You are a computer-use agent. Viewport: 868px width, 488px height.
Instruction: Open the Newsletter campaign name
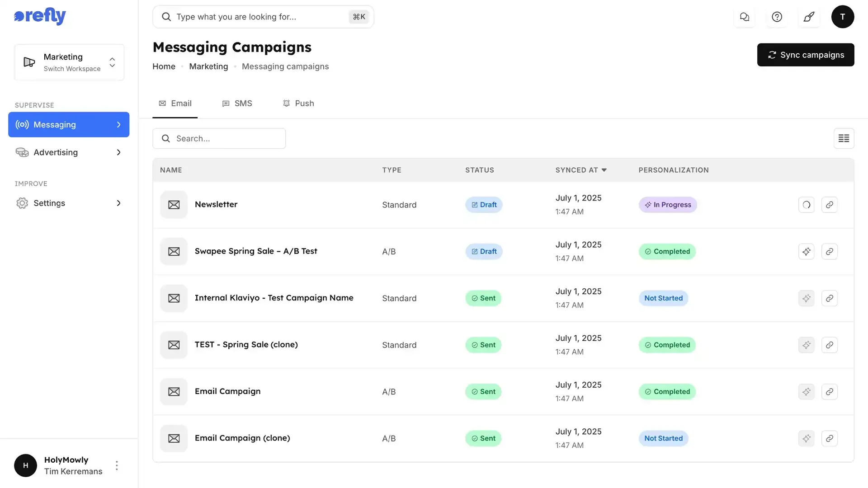pyautogui.click(x=216, y=204)
